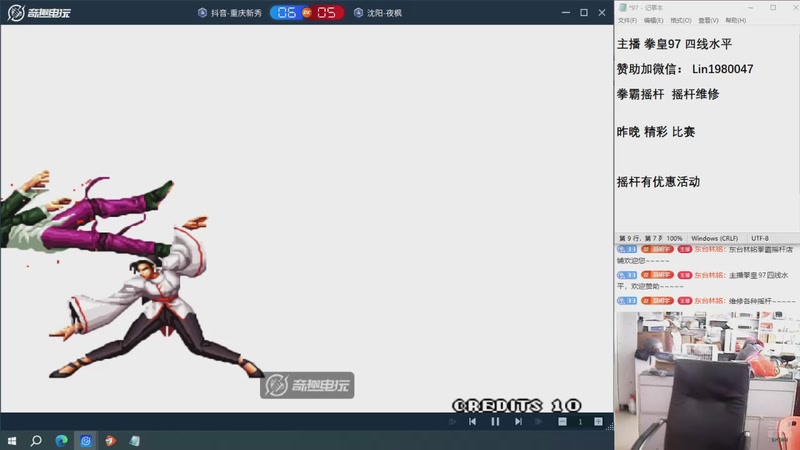Maximize the 奇趣电玩 game window
This screenshot has width=800, height=450.
pyautogui.click(x=584, y=12)
